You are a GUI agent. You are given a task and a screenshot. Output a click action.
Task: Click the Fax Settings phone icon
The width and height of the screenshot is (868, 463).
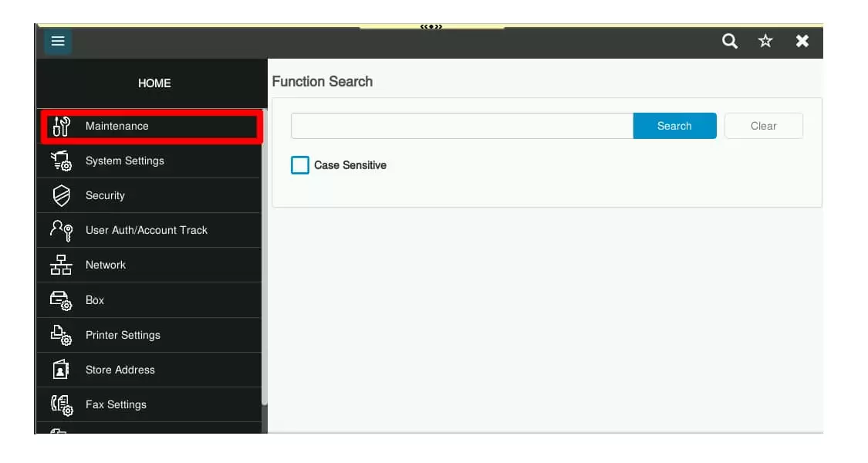click(x=62, y=405)
